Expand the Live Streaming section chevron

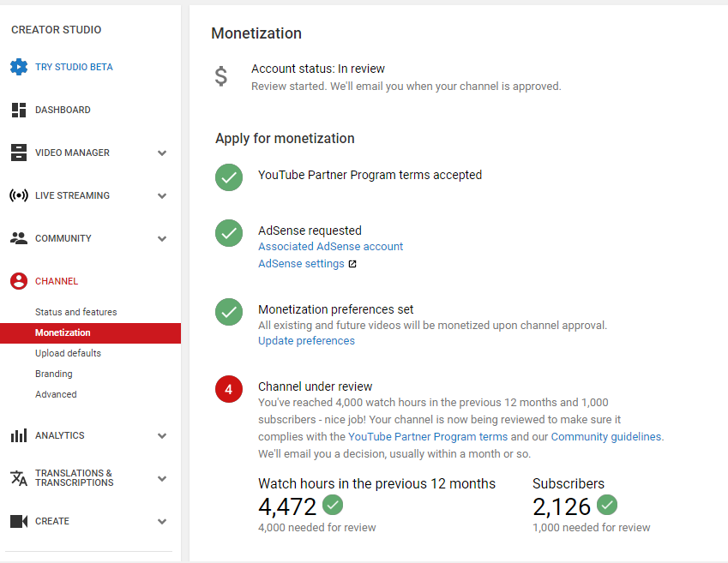[162, 195]
